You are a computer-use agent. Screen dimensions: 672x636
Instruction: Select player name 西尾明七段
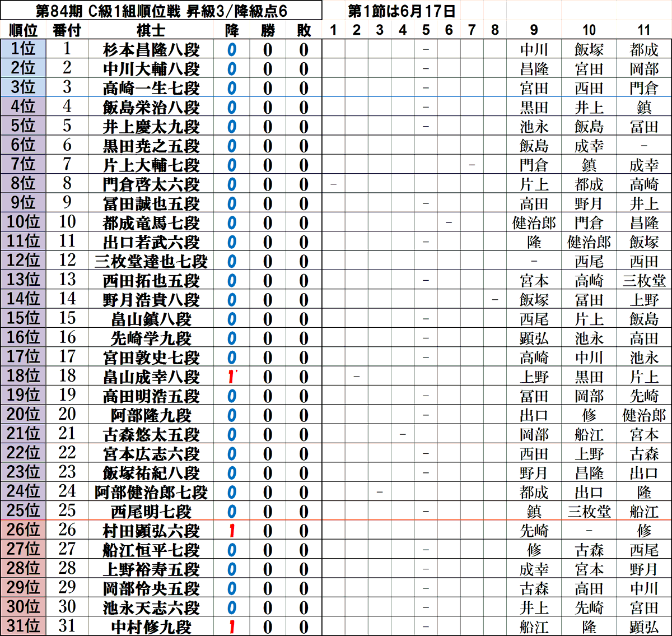coord(151,512)
